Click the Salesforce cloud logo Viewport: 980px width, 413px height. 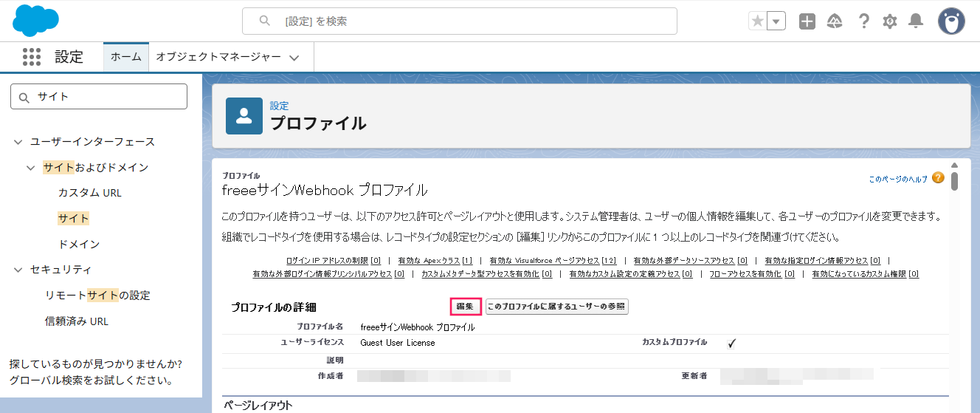[35, 21]
